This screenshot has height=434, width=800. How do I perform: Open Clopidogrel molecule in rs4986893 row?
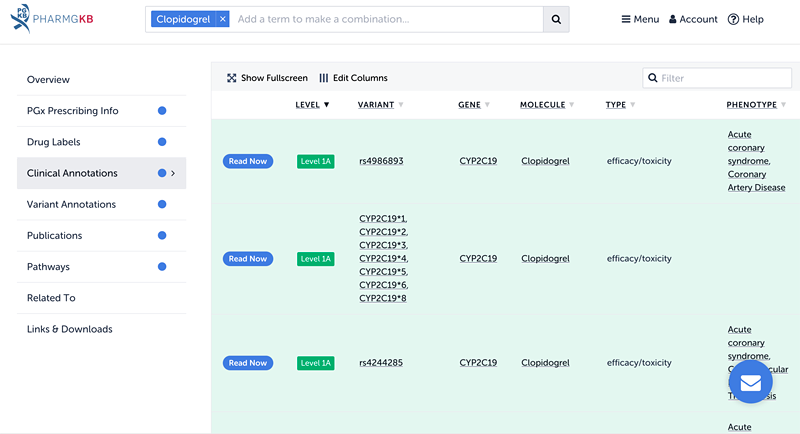545,161
